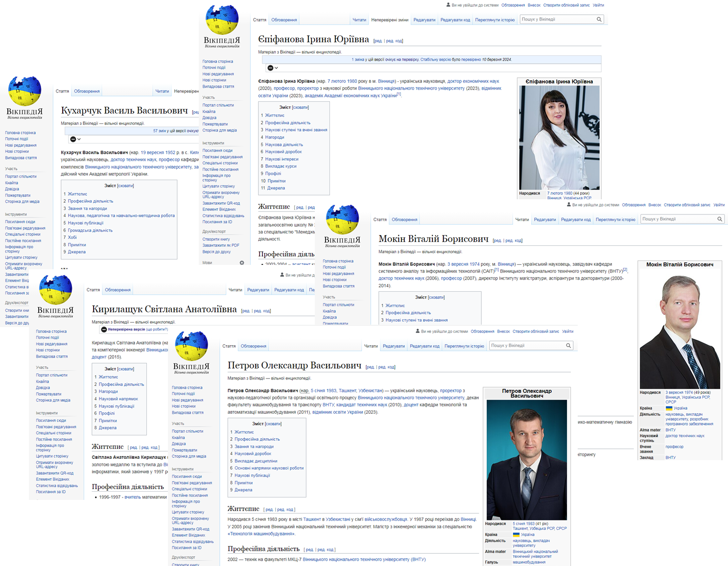This screenshot has width=728, height=566.
Task: Click search magnifier icon on Єпіфанова page
Action: tap(599, 20)
